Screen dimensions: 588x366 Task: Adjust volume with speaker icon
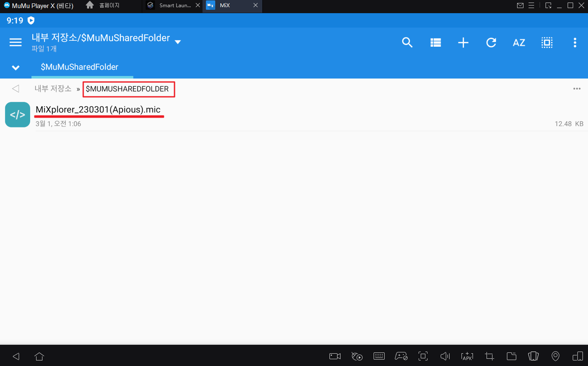pos(445,356)
